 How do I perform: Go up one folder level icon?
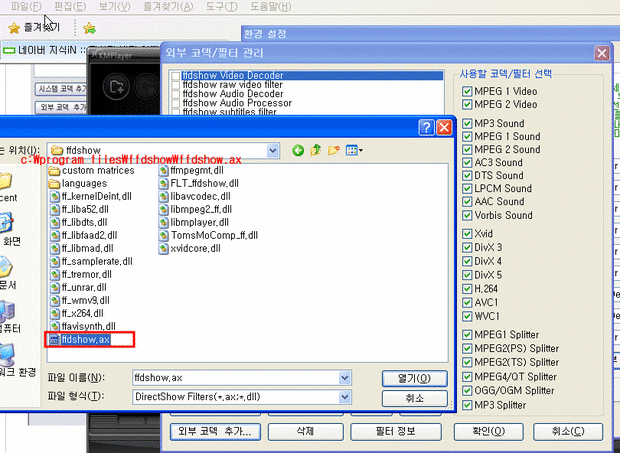coord(316,150)
